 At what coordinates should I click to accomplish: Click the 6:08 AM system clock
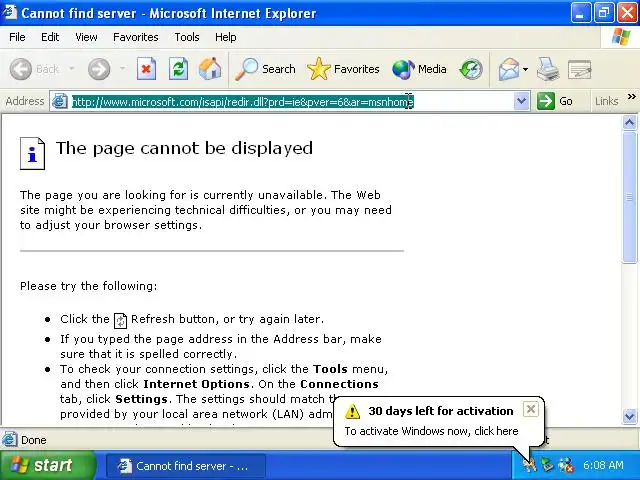(603, 465)
